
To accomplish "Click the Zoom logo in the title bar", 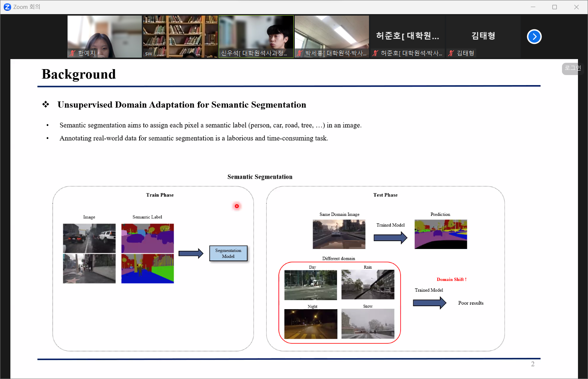I will click(x=7, y=7).
